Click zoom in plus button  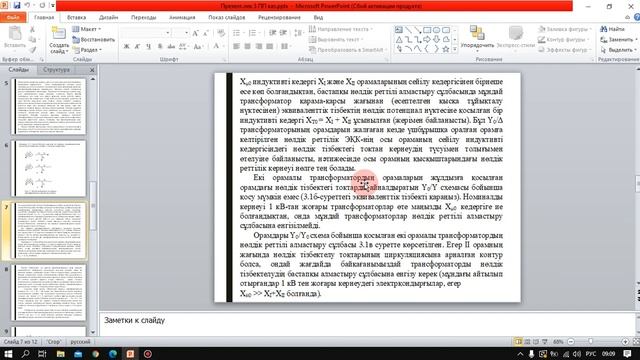point(625,341)
